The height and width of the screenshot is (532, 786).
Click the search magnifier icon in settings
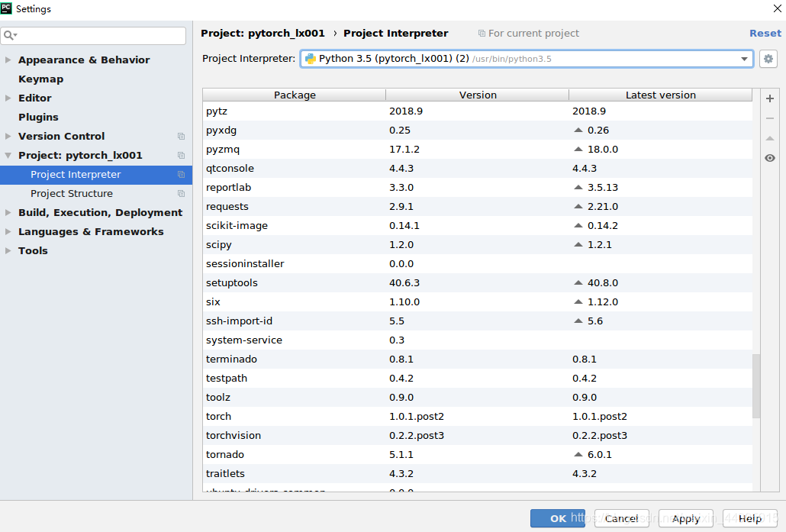9,35
